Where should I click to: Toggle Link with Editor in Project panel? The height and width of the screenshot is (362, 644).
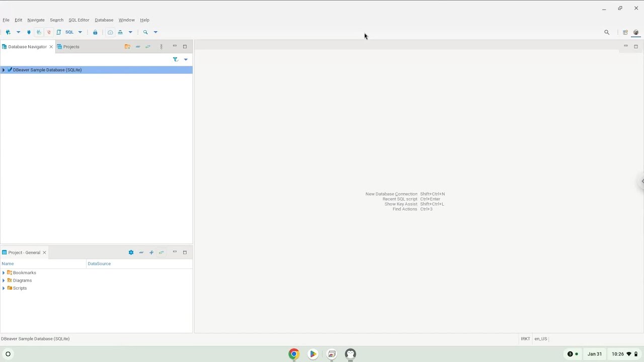point(161,252)
